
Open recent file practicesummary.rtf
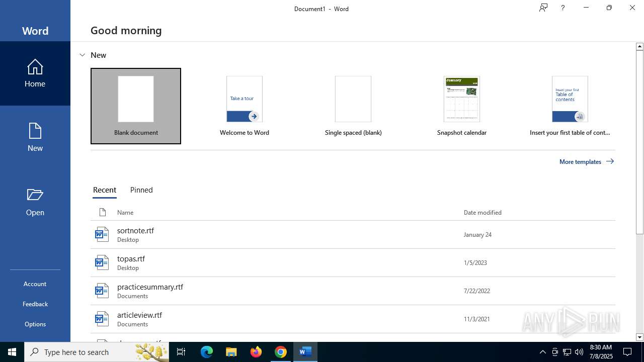point(353,291)
